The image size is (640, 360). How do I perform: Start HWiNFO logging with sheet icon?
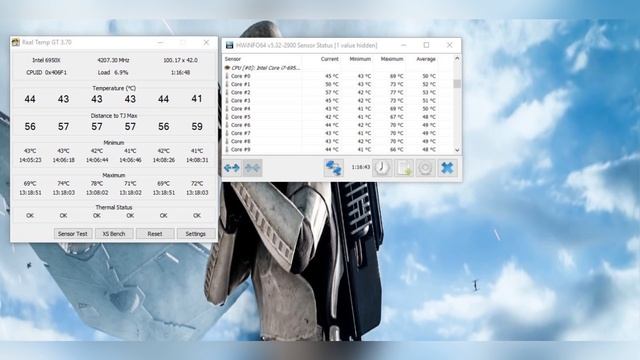click(404, 168)
